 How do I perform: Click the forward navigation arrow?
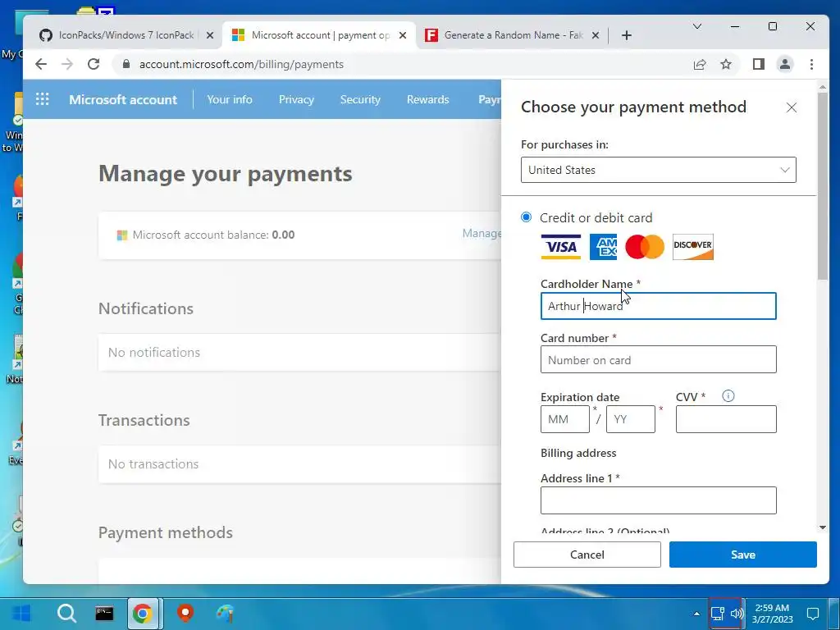tap(67, 64)
